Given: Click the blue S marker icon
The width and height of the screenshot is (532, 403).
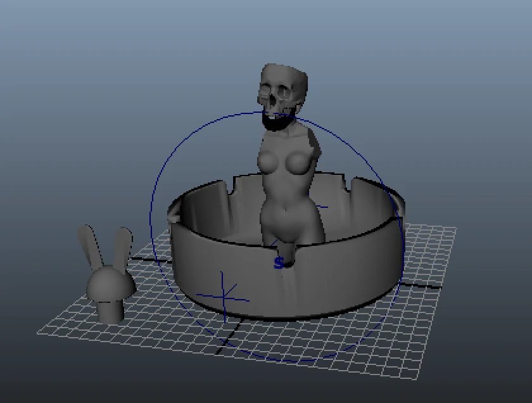Looking at the screenshot, I should click(279, 263).
